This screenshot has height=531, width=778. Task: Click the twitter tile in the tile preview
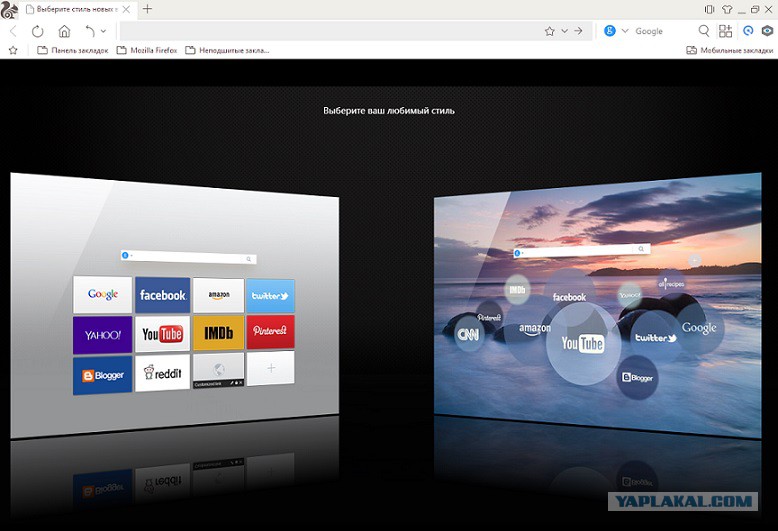point(270,296)
